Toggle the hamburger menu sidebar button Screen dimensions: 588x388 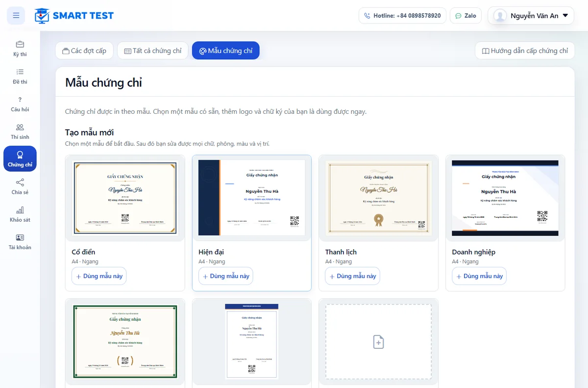click(16, 16)
